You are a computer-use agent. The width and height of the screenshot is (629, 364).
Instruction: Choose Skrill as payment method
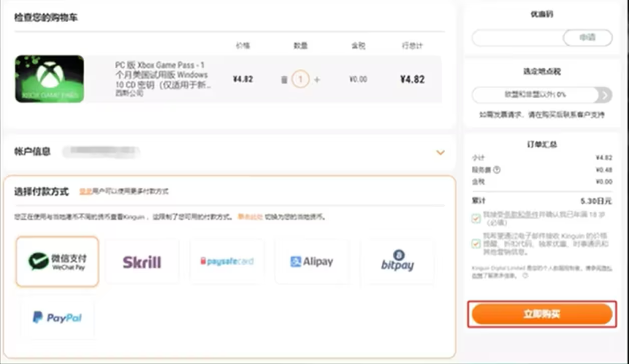(142, 261)
